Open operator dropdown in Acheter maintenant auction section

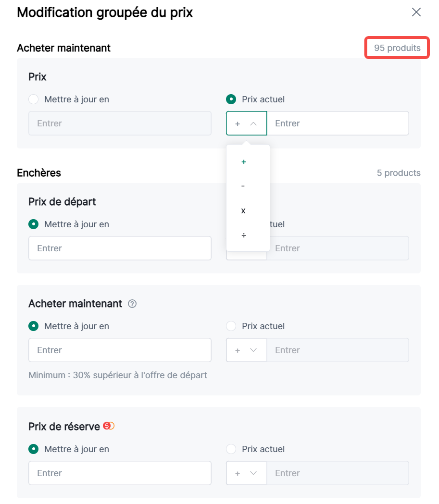click(246, 350)
